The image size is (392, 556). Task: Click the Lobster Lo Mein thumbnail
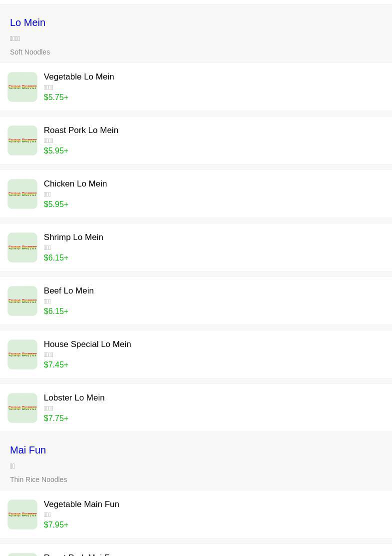pyautogui.click(x=22, y=408)
